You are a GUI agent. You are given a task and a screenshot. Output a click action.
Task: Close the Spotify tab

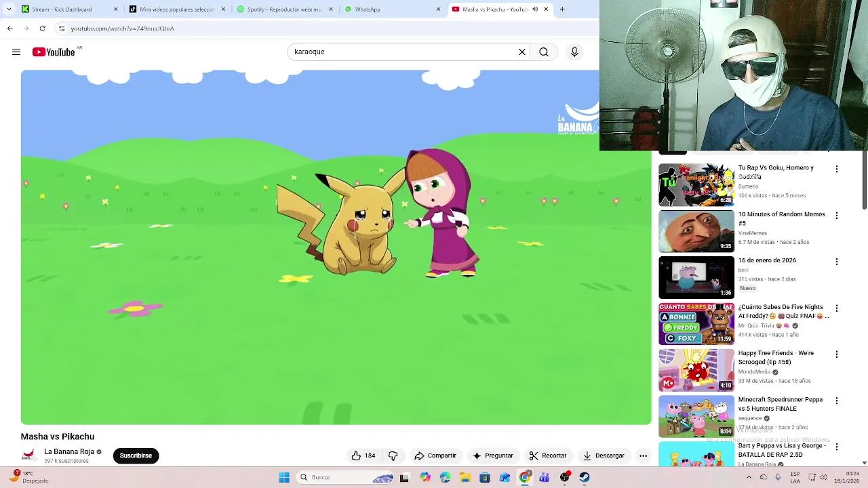click(x=331, y=9)
